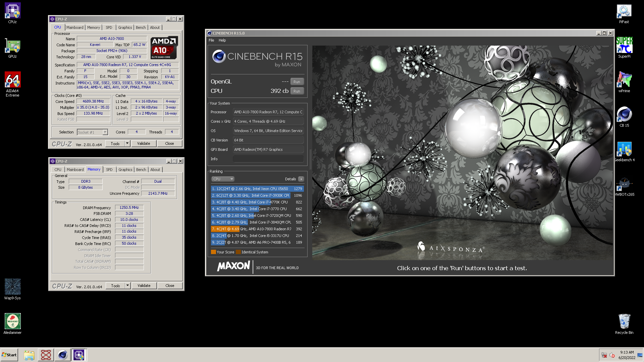Screen dimensions: 644x362
Task: Click the Cinebench title bar icon
Action: (210, 33)
